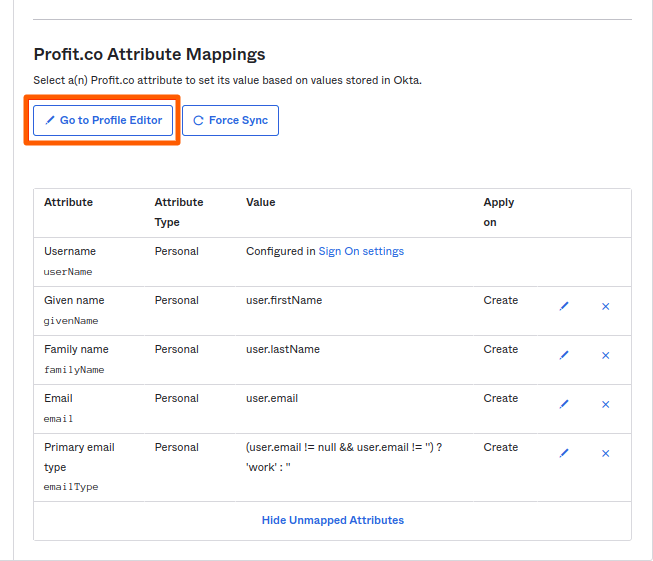Edit the Given name mapping
The height and width of the screenshot is (561, 653).
pyautogui.click(x=564, y=306)
